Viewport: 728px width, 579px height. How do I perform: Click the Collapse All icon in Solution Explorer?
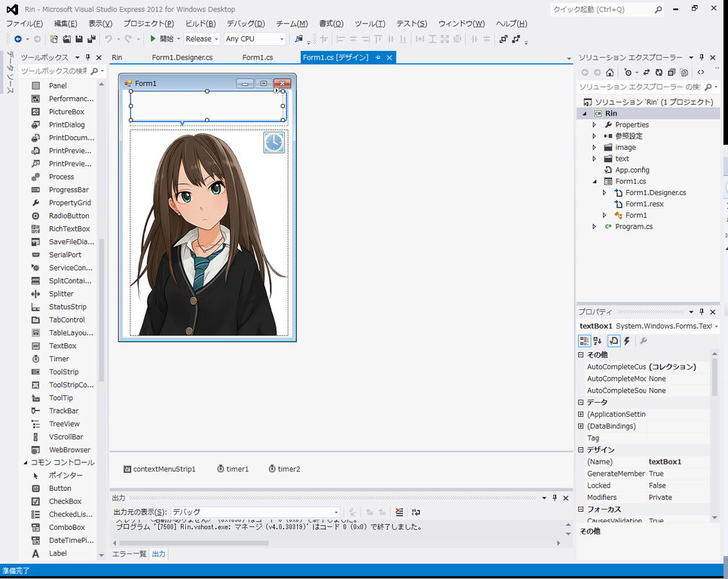click(671, 72)
